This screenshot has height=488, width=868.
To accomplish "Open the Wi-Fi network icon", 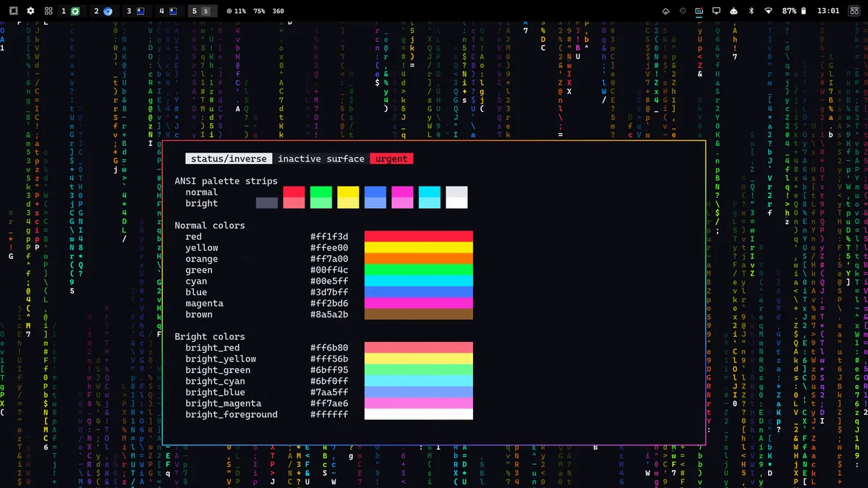I will [x=768, y=11].
